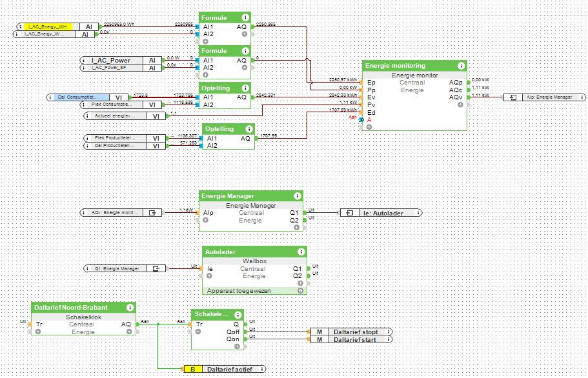Click info icon on Energie monitoring block
588x378 pixels.
tap(460, 66)
